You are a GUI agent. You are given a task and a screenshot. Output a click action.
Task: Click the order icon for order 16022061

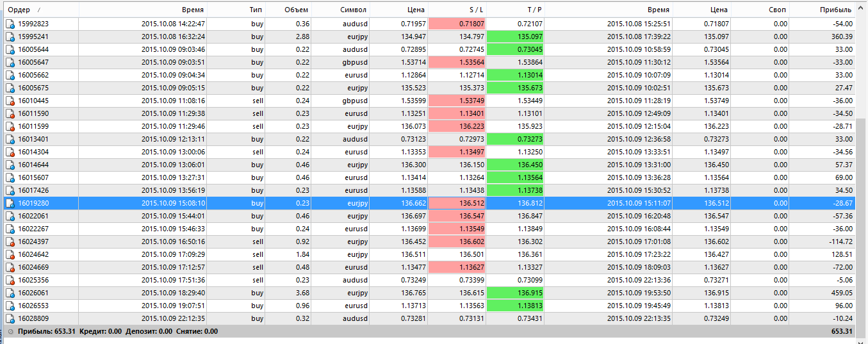(x=10, y=216)
